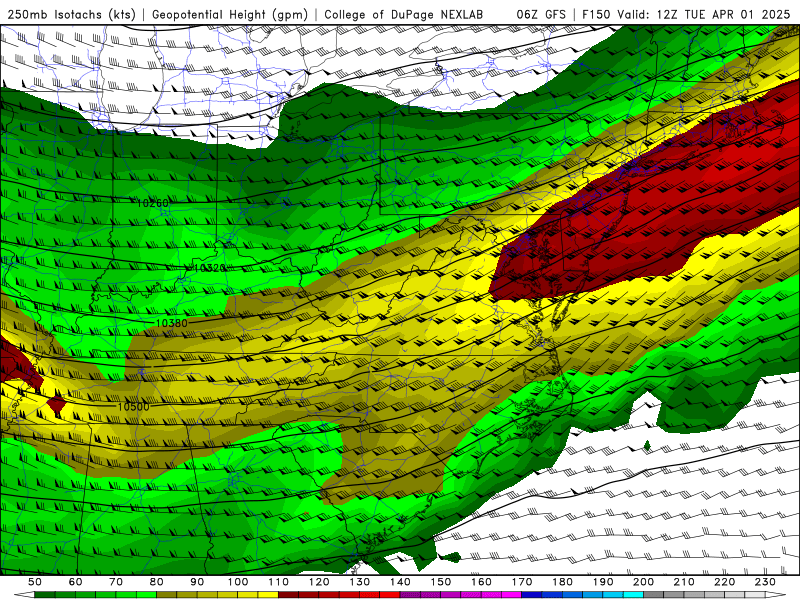Click the color bar value label 130
The height and width of the screenshot is (600, 800).
click(360, 582)
